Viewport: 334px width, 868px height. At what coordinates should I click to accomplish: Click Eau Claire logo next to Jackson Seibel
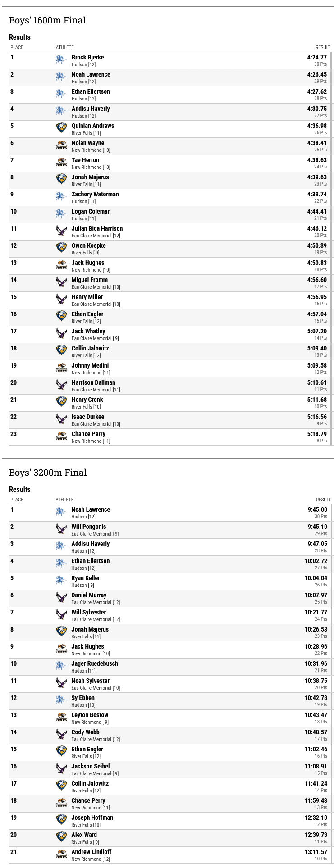[x=61, y=768]
